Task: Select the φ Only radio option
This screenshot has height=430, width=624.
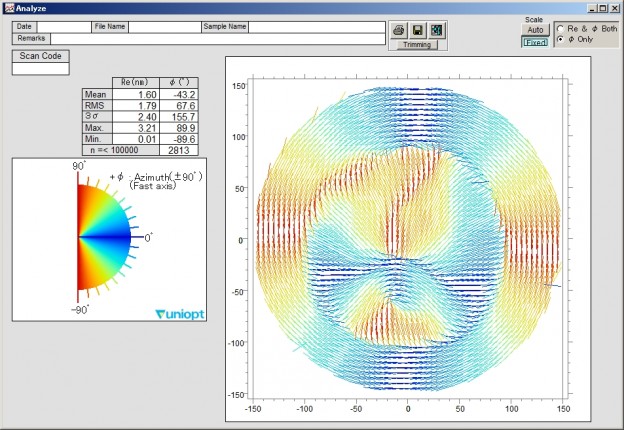Action: point(560,39)
